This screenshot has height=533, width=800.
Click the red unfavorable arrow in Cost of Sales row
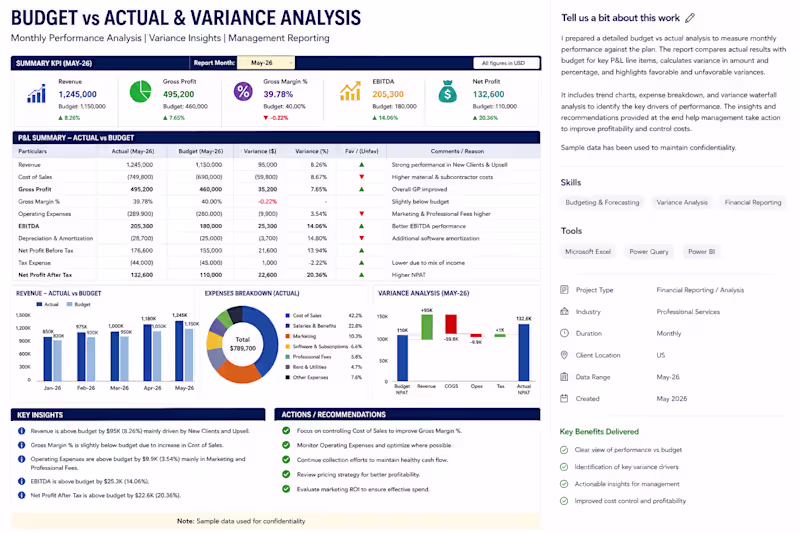pyautogui.click(x=362, y=177)
